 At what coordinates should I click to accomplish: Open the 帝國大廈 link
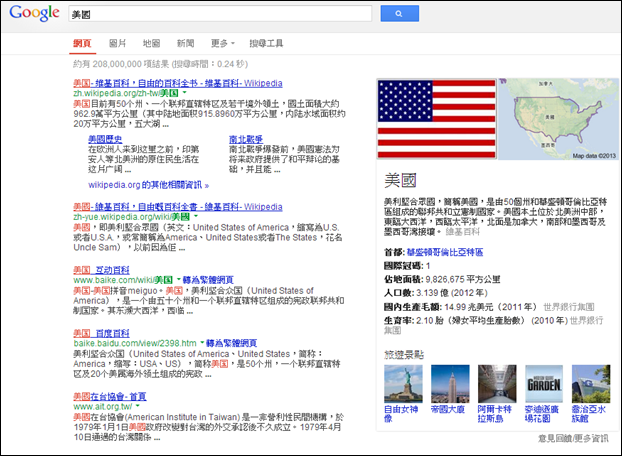(x=448, y=409)
